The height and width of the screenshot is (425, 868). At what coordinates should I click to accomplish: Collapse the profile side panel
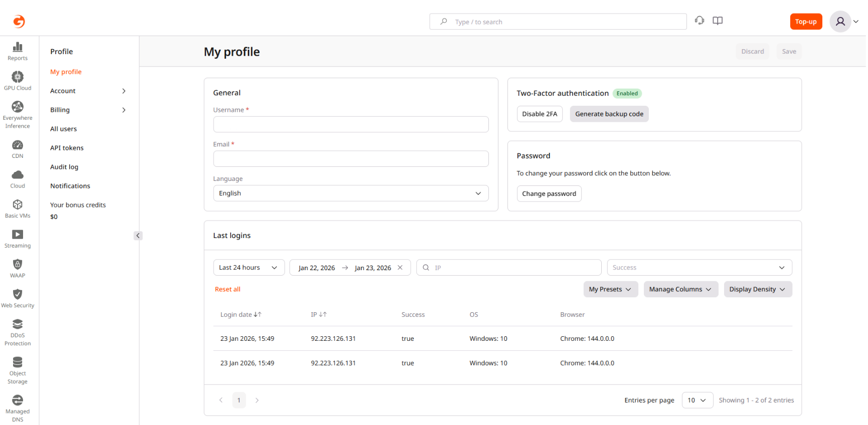[x=138, y=236]
